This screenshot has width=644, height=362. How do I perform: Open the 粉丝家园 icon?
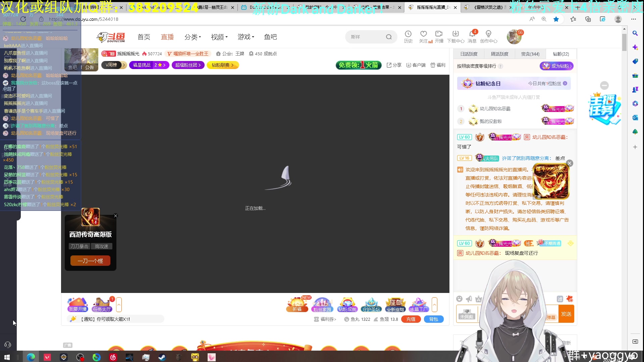click(322, 304)
